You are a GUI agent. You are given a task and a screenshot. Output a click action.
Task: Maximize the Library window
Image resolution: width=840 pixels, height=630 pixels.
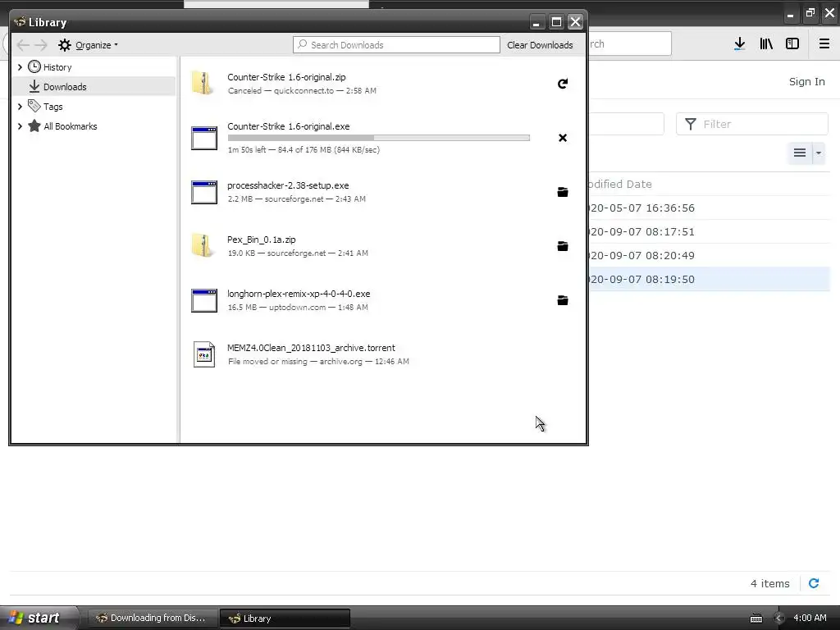tap(556, 22)
